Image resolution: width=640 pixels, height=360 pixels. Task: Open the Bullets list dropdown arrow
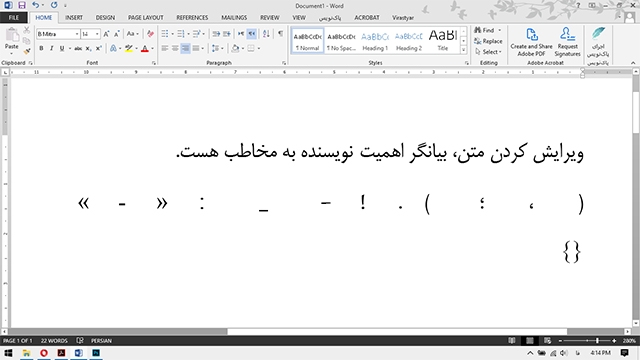(x=172, y=34)
